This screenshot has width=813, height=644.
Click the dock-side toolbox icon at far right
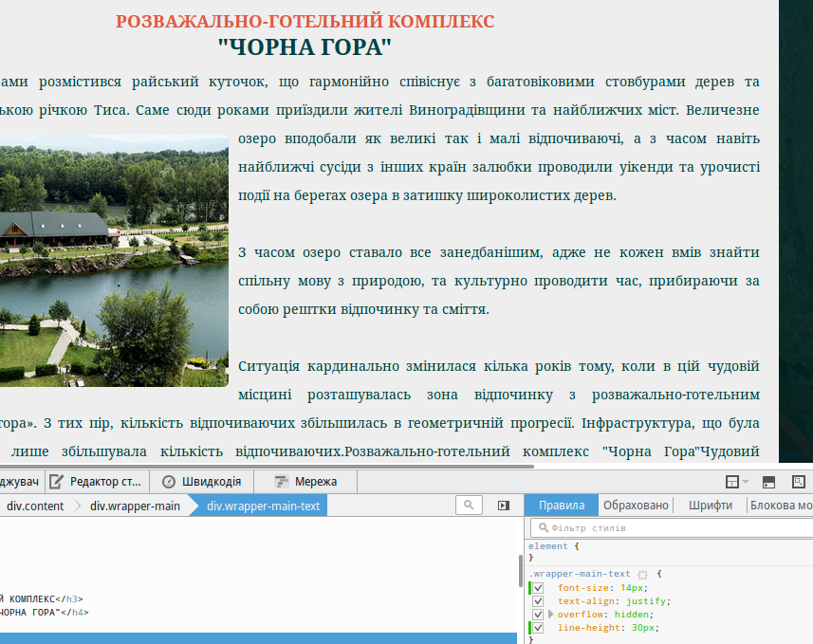click(799, 482)
